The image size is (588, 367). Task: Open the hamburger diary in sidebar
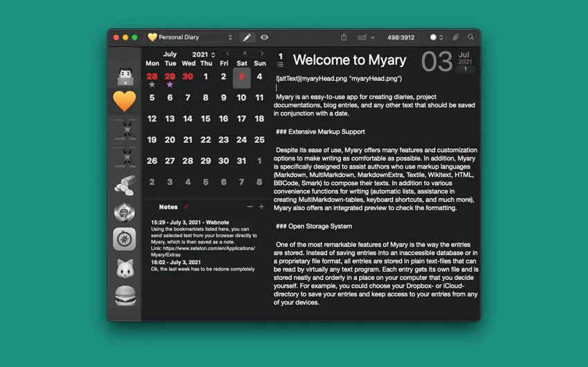click(125, 296)
